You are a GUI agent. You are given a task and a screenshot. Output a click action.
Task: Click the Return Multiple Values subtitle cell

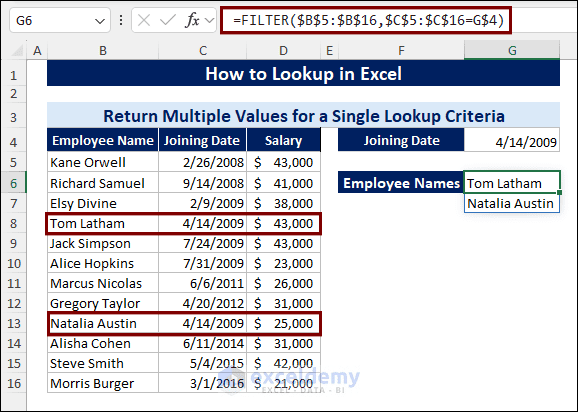click(303, 116)
